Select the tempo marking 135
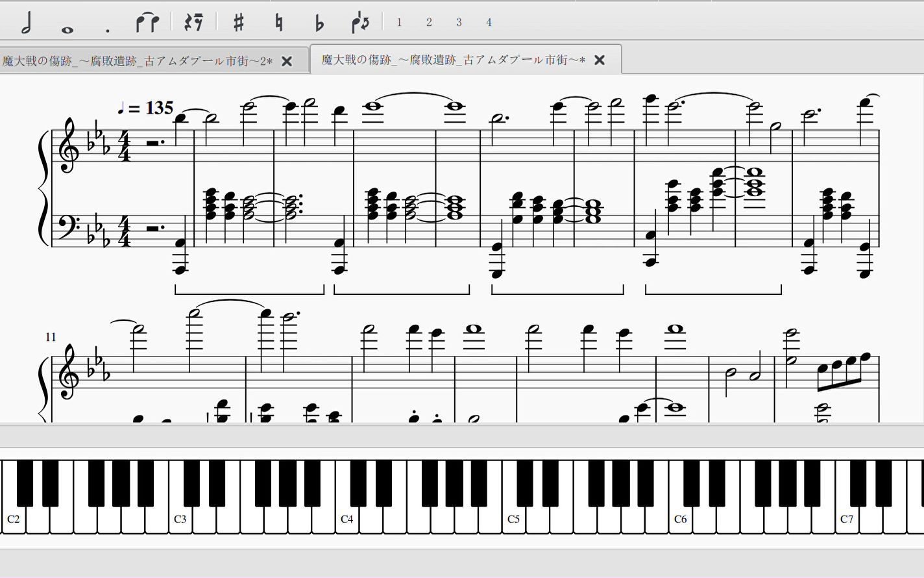Screen dimensions: 924x578 [x=145, y=108]
